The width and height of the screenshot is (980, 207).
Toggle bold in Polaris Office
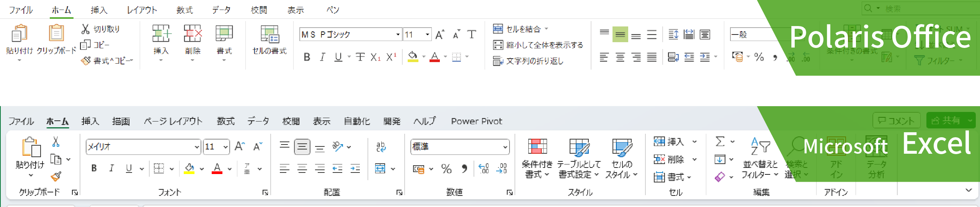click(307, 57)
